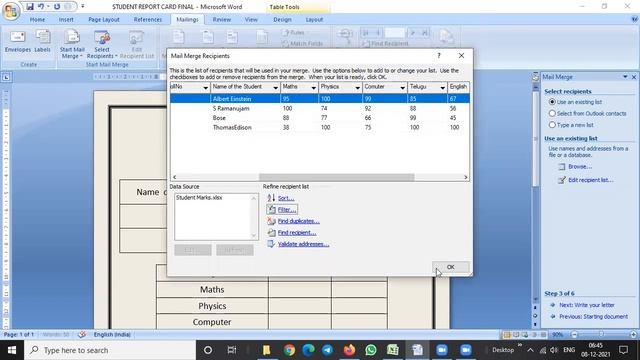Open the Customize Quick Access Toolbar dropdown

(x=83, y=7)
